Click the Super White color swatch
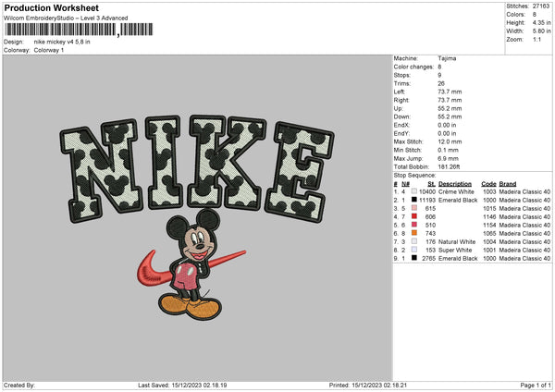Viewport: 555px width, 392px height. pos(413,250)
